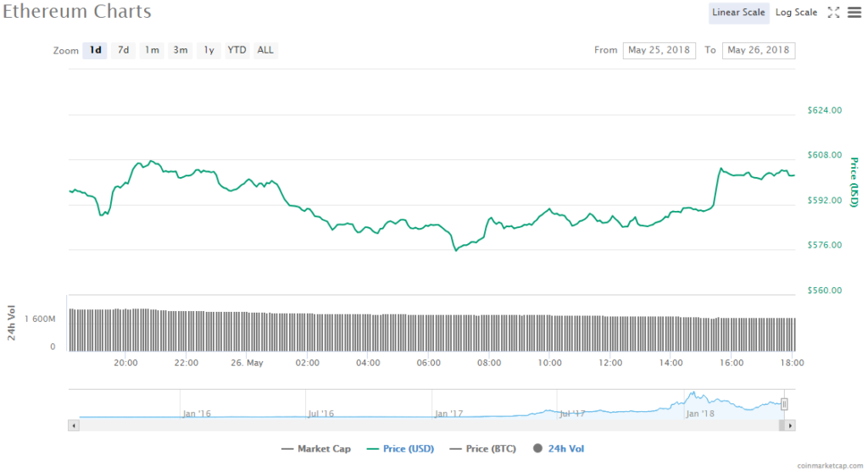The height and width of the screenshot is (472, 868).
Task: Toggle fullscreen chart view icon
Action: click(833, 13)
